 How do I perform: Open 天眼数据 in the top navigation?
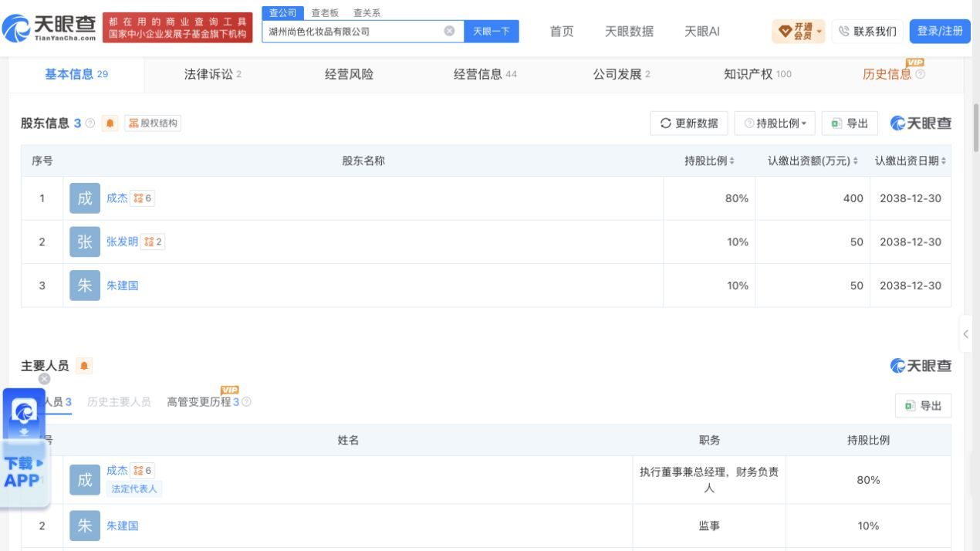[629, 32]
